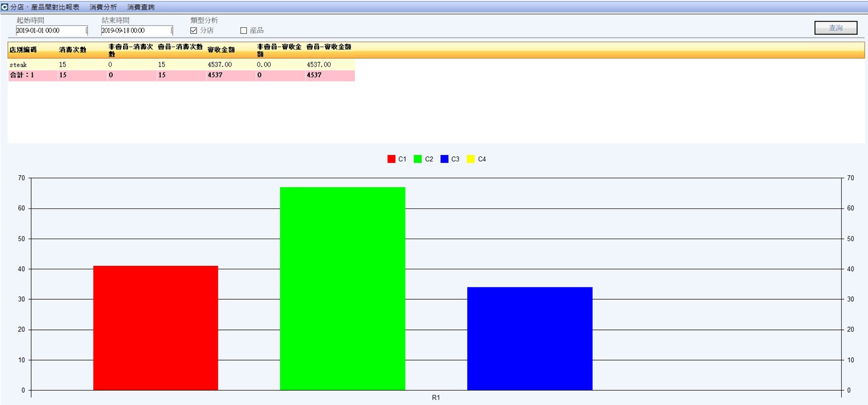Sort by the 消費次數 column header
This screenshot has width=868, height=405.
coord(73,50)
